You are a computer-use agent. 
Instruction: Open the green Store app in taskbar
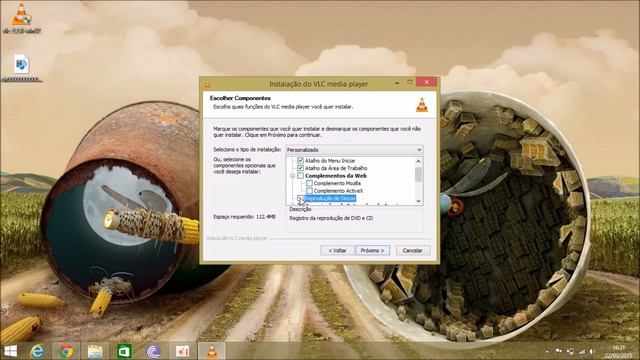tap(124, 351)
